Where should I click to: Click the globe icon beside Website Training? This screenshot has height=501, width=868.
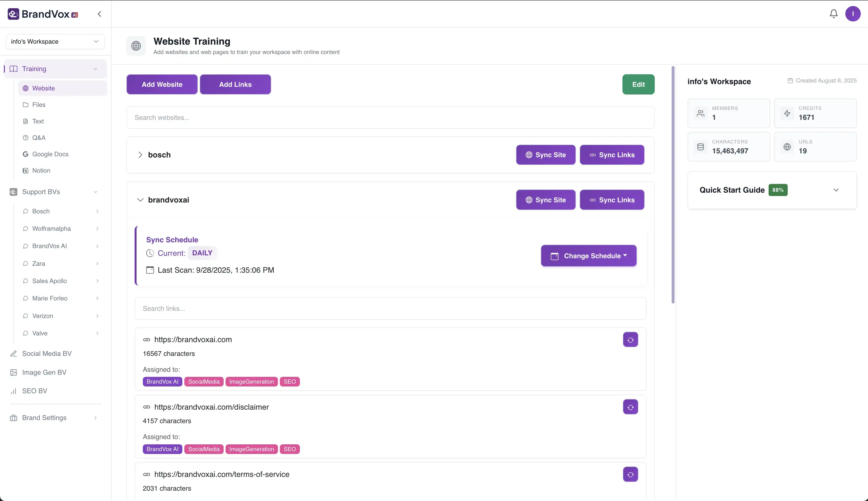tap(136, 46)
